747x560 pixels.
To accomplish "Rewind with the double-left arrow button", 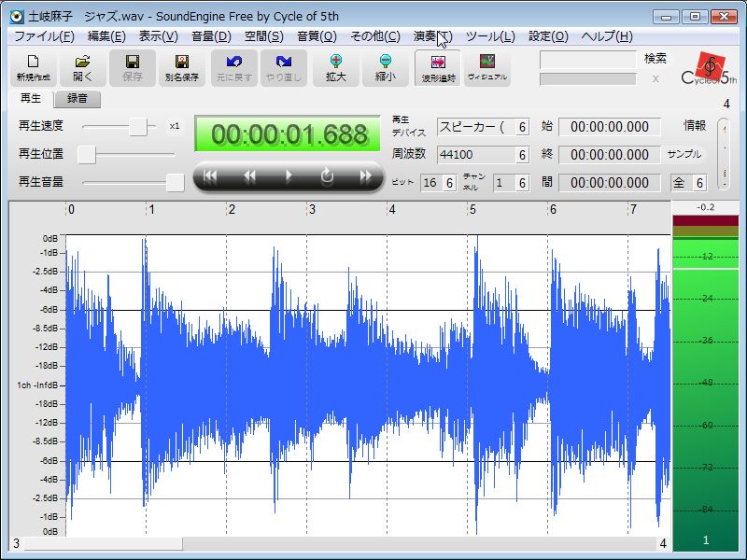I will tap(249, 176).
